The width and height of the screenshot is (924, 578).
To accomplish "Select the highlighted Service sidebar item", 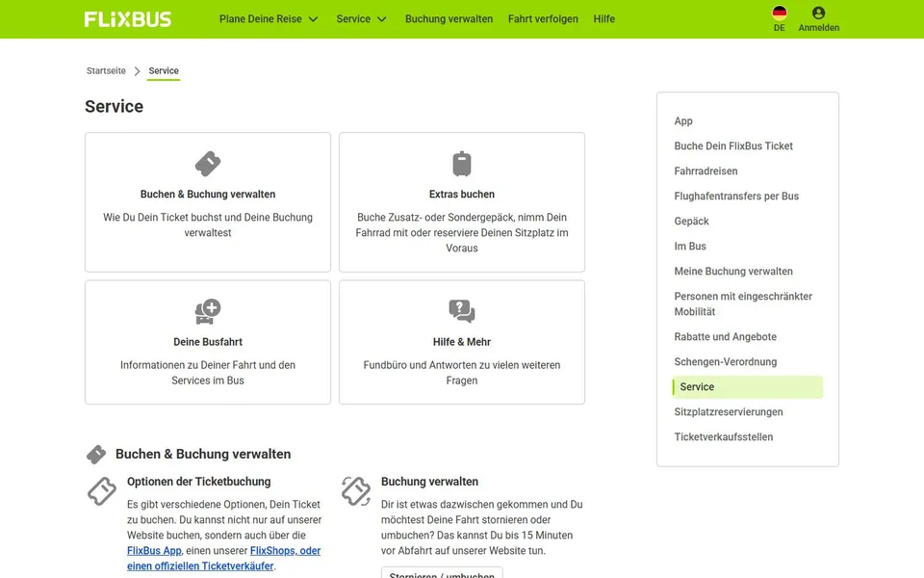I will pyautogui.click(x=747, y=387).
